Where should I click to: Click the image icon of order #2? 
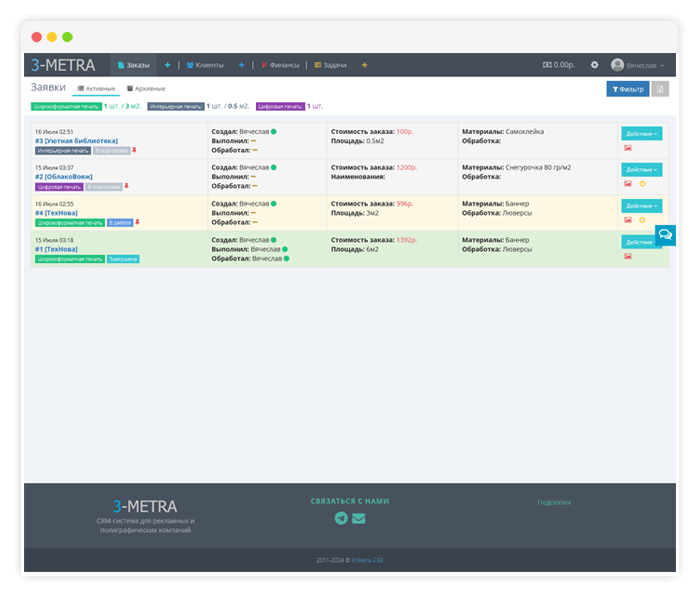[628, 183]
